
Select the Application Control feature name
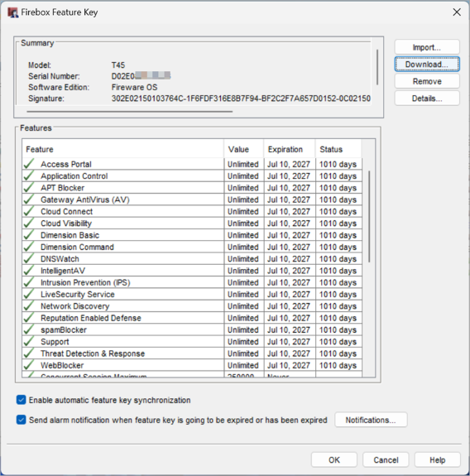74,175
